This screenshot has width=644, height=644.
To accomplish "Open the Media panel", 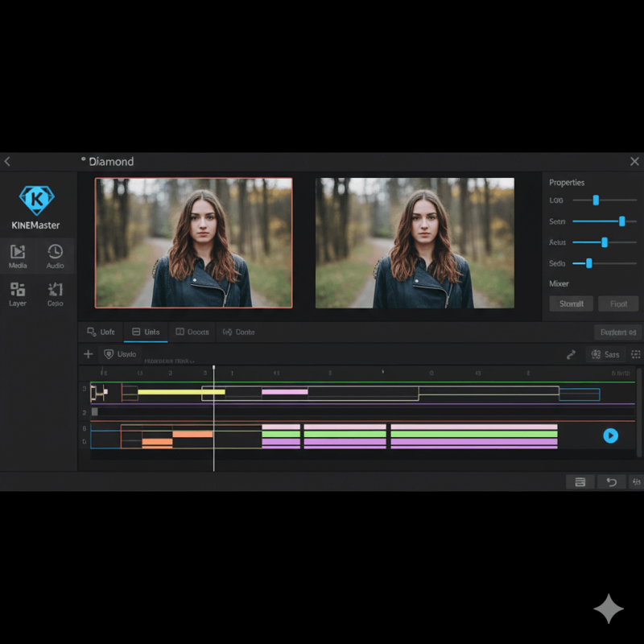I will [x=18, y=256].
